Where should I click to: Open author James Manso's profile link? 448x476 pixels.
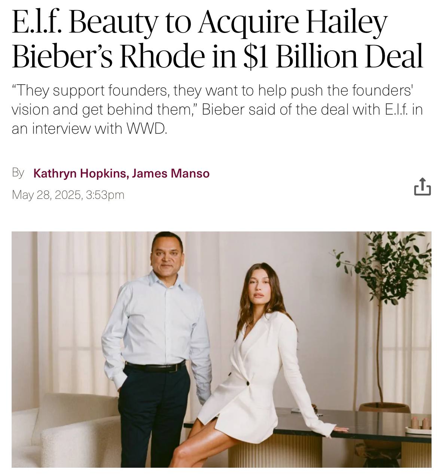coord(171,173)
